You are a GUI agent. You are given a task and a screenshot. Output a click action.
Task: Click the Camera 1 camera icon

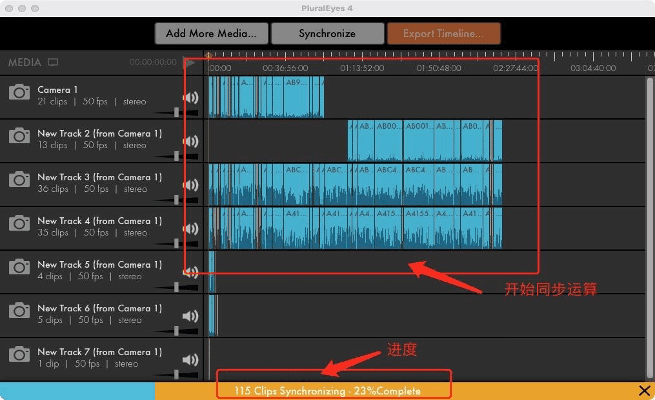[x=20, y=92]
